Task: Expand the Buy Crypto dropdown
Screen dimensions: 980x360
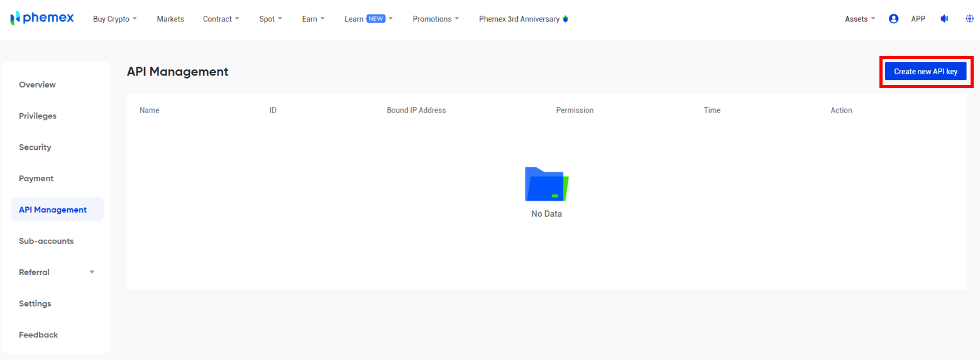Action: (114, 19)
